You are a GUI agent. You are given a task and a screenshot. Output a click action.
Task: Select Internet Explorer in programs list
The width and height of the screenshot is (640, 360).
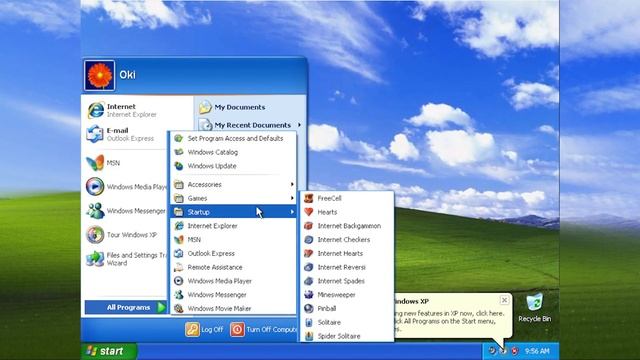[x=233, y=226]
